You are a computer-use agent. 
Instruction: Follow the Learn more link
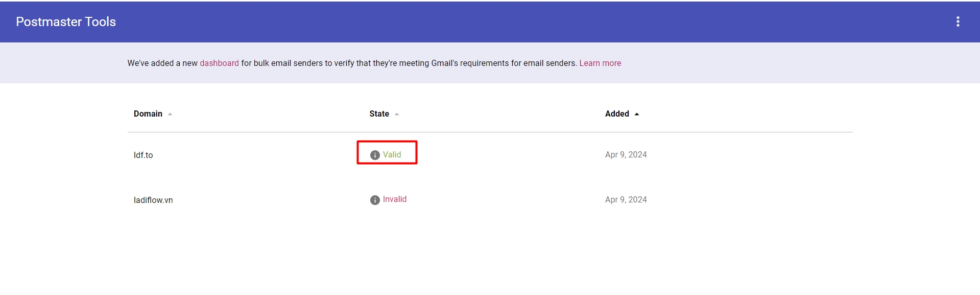pos(600,63)
